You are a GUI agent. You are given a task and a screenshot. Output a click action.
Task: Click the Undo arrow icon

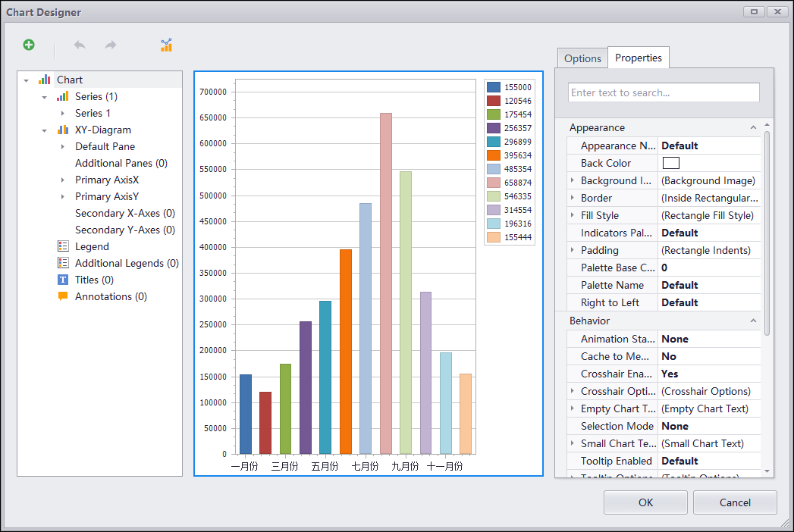[80, 45]
